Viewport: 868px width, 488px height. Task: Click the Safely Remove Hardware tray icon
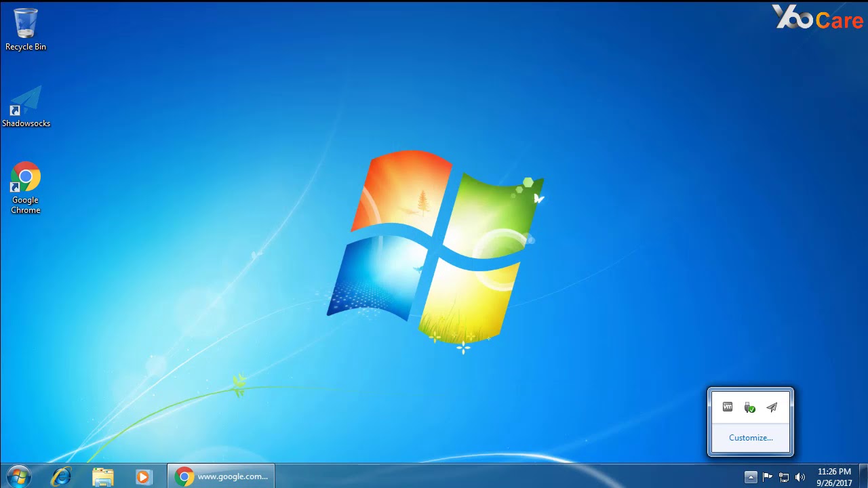750,407
